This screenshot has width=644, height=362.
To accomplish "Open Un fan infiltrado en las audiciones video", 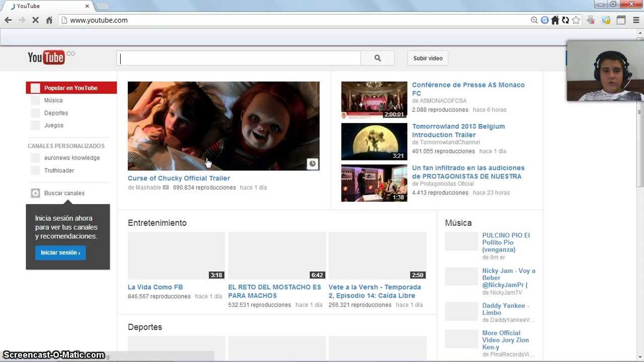I will (x=468, y=172).
